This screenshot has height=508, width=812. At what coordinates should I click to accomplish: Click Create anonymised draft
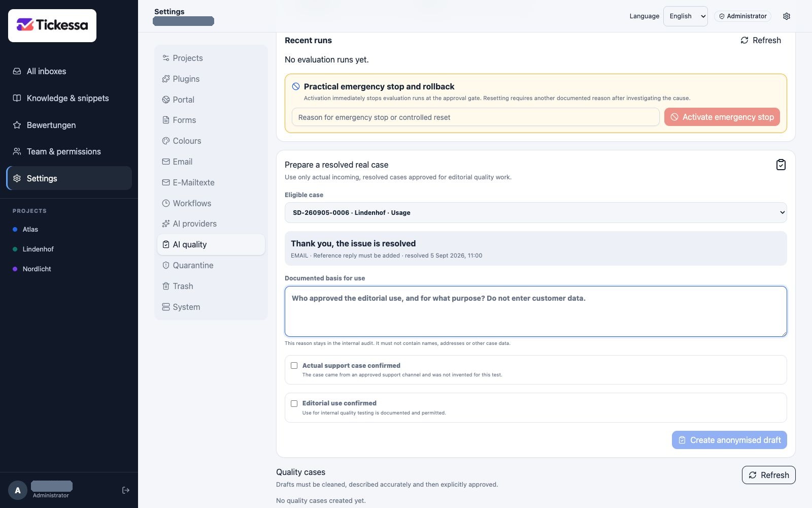729,440
